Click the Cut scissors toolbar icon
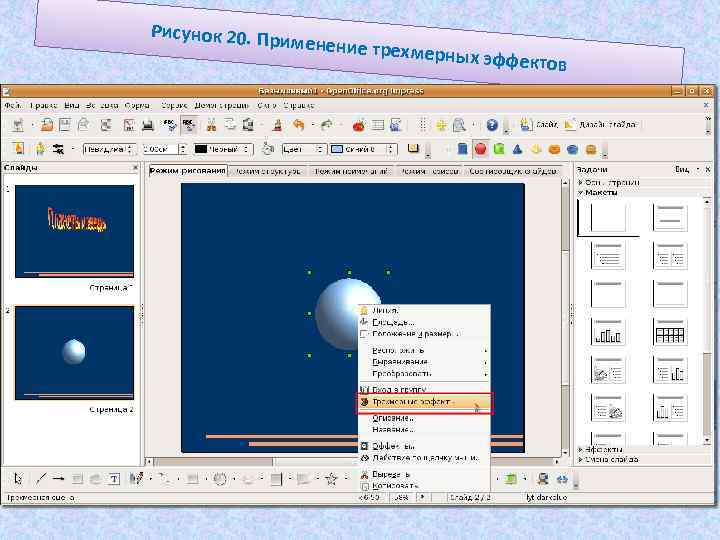This screenshot has width=720, height=540. point(211,125)
